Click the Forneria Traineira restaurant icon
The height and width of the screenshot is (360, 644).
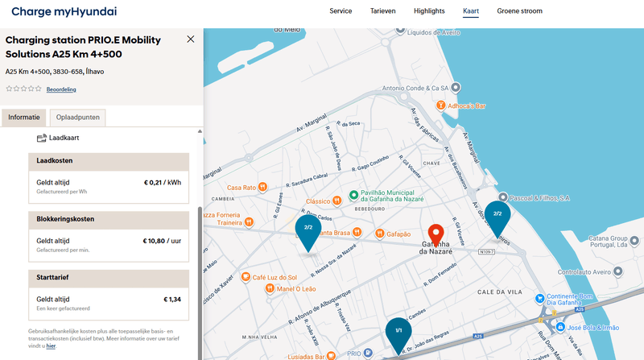tap(249, 222)
